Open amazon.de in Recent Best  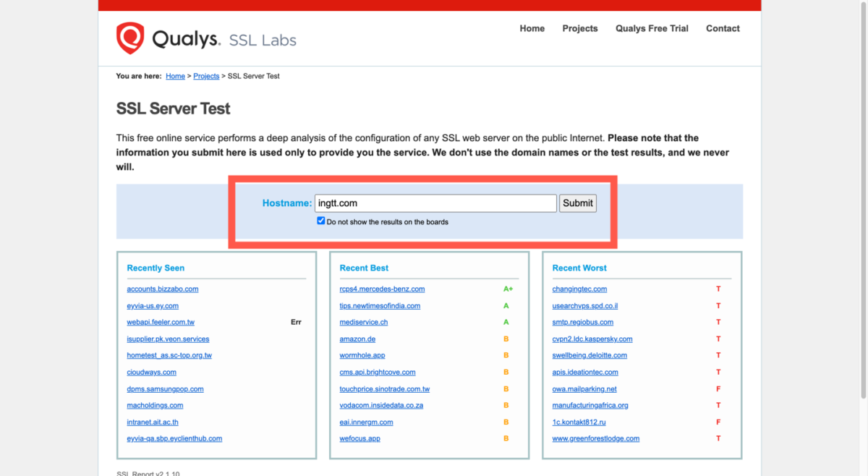coord(357,339)
